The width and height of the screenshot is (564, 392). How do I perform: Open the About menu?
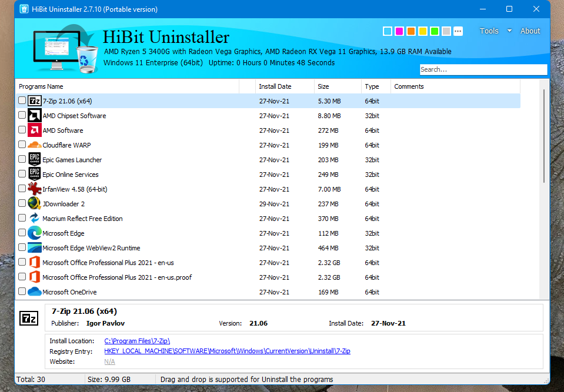point(530,31)
